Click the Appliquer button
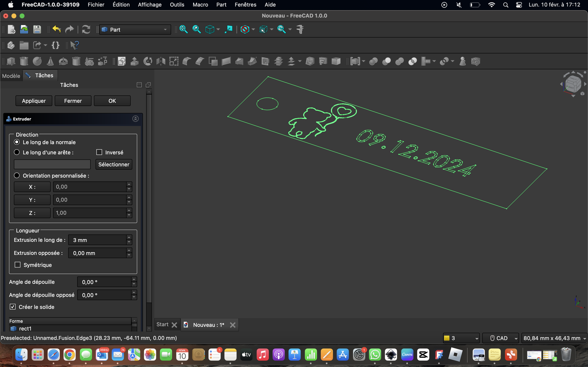 [34, 101]
